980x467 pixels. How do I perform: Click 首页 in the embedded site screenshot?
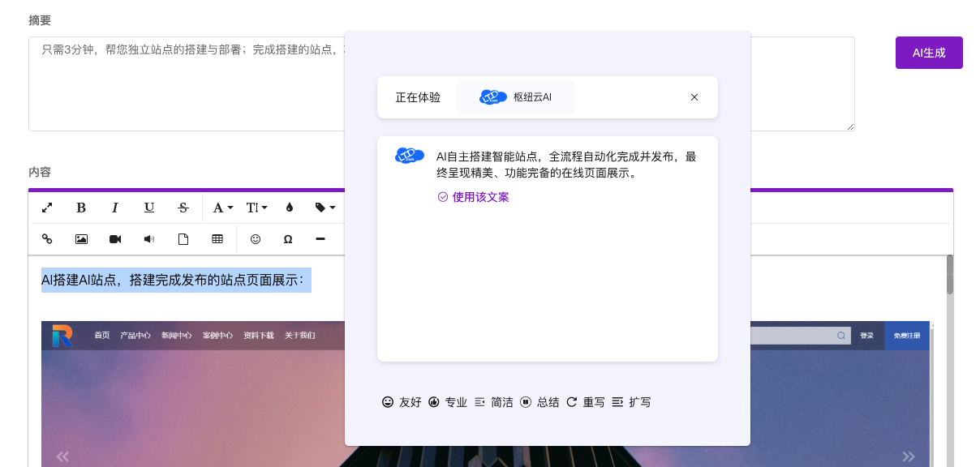(x=101, y=335)
